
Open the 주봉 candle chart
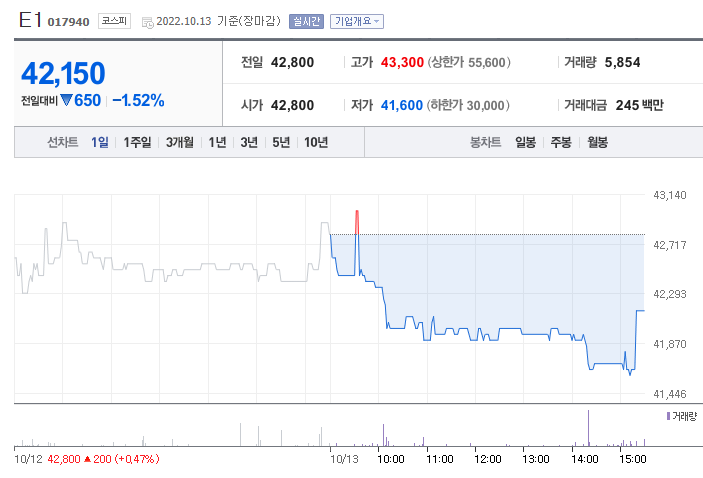point(561,142)
